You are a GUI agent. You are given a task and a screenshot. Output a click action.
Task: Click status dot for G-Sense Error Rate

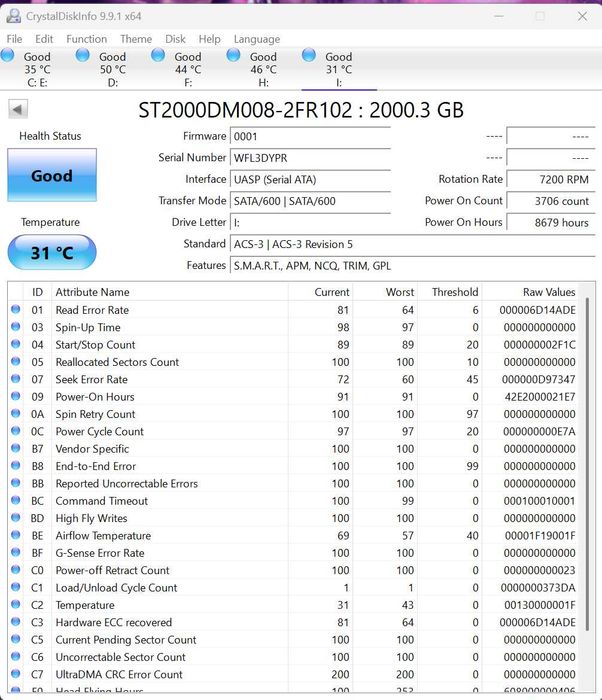pos(16,552)
